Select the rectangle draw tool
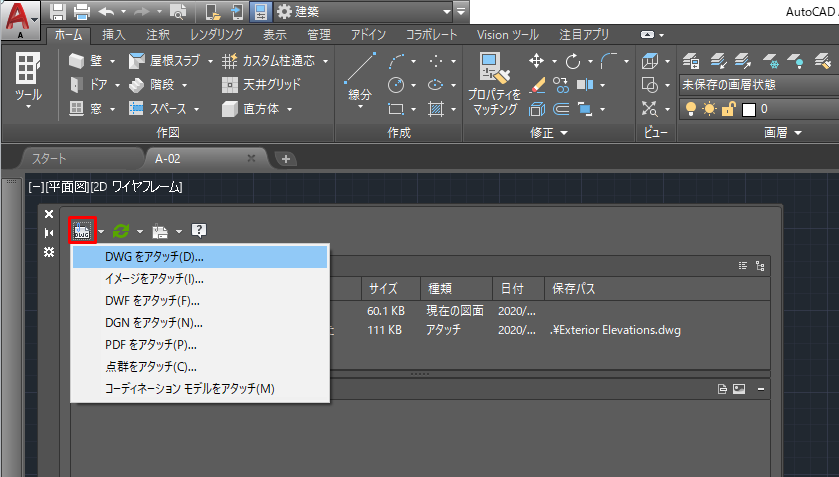The image size is (839, 477). (396, 109)
